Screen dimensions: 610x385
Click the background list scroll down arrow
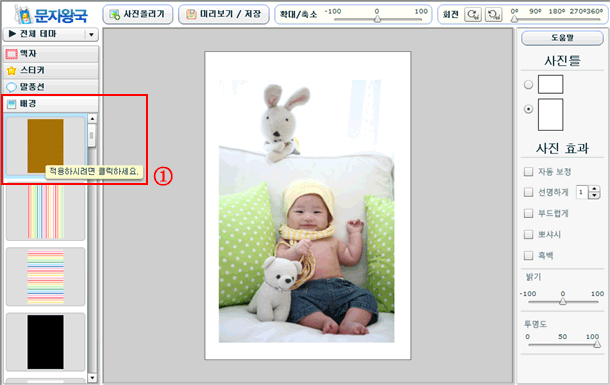click(x=92, y=378)
